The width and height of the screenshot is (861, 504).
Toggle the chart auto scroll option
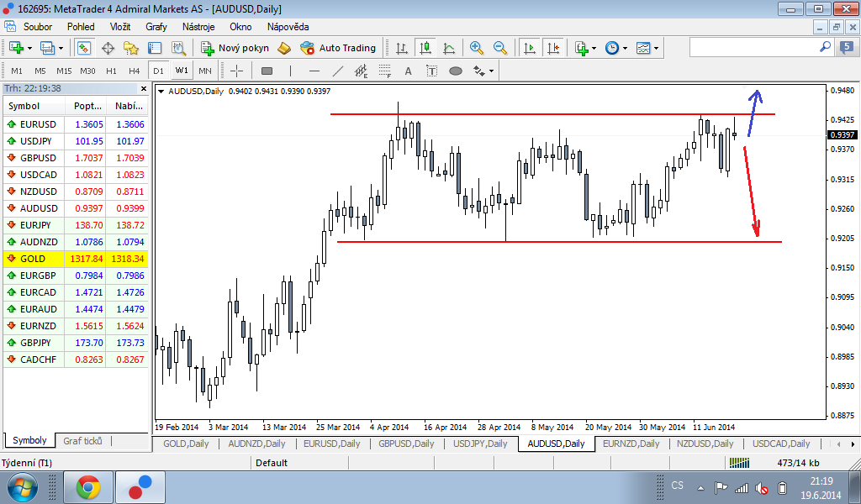[x=530, y=48]
